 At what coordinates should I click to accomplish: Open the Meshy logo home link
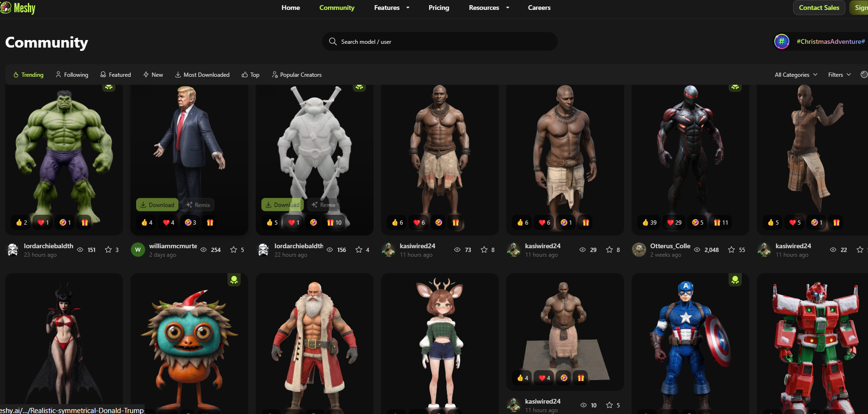[18, 8]
